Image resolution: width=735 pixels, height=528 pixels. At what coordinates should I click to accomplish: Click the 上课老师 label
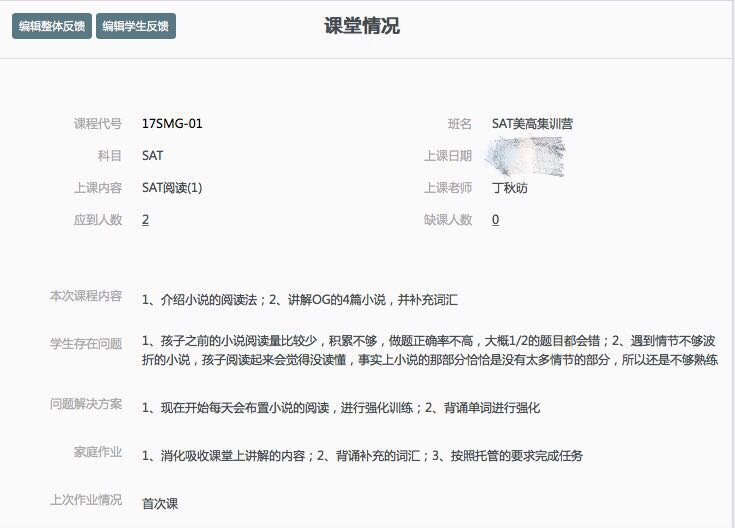pos(448,188)
